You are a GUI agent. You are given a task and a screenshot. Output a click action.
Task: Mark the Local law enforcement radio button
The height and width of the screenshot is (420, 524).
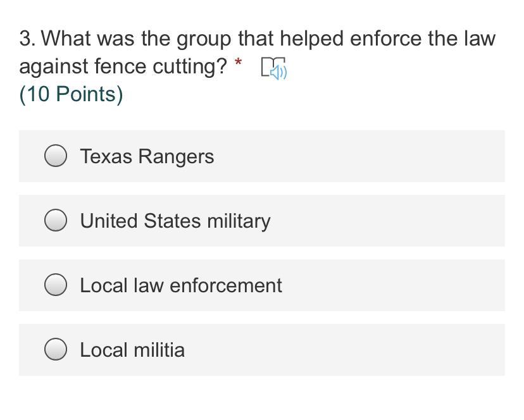(56, 285)
